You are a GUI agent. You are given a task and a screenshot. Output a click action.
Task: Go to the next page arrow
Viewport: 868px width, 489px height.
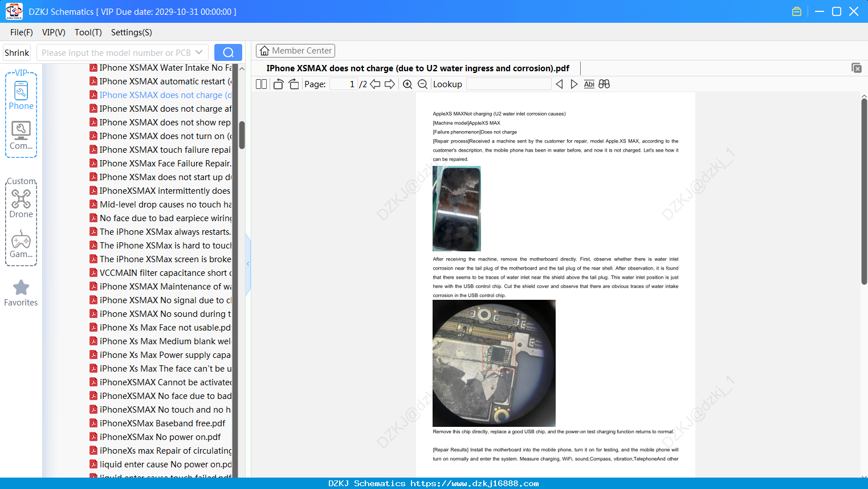point(390,84)
